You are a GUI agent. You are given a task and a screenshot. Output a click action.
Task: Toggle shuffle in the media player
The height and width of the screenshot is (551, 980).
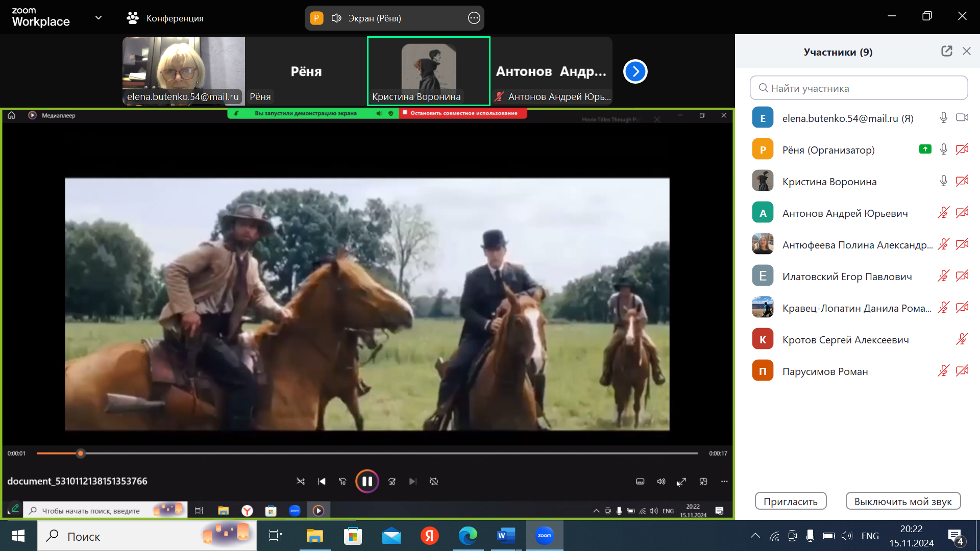tap(301, 481)
